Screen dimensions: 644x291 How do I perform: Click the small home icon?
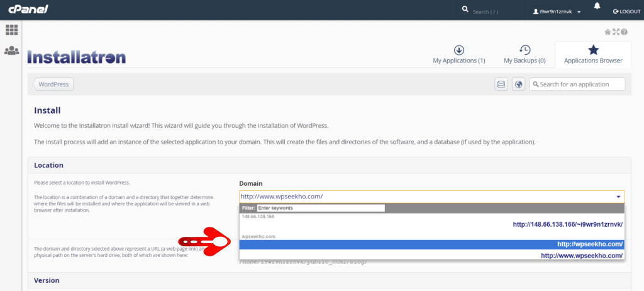point(608,31)
